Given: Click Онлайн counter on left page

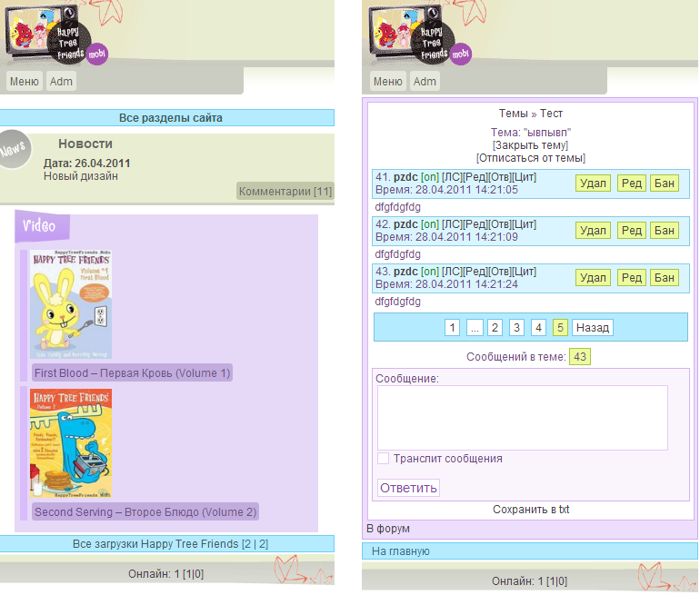Looking at the screenshot, I should pyautogui.click(x=165, y=573).
